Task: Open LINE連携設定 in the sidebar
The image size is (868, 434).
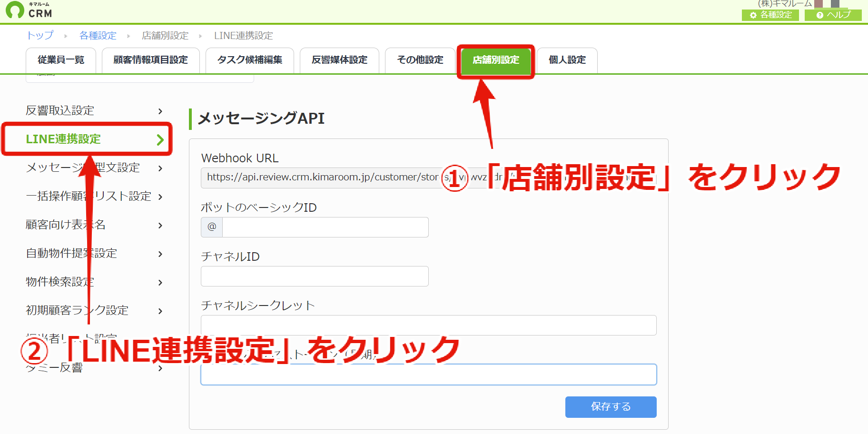Action: coord(94,139)
